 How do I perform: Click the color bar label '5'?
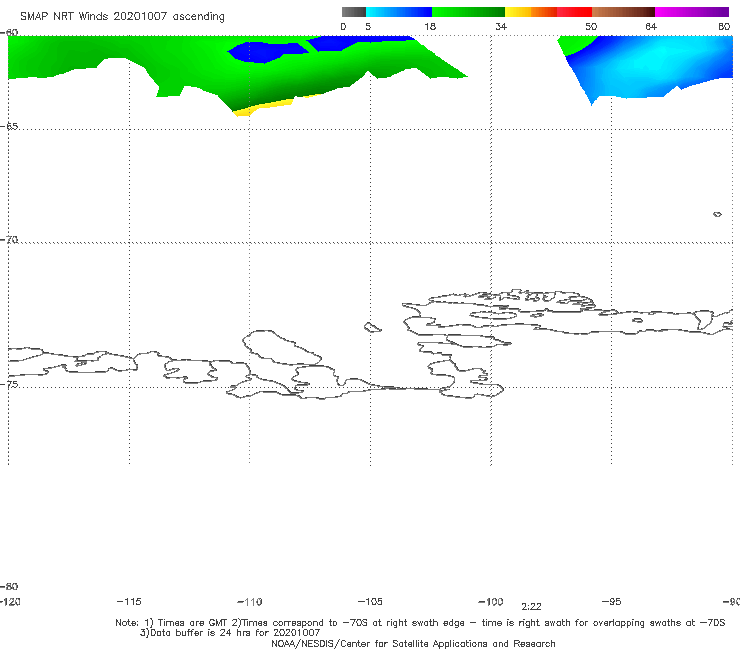click(368, 27)
